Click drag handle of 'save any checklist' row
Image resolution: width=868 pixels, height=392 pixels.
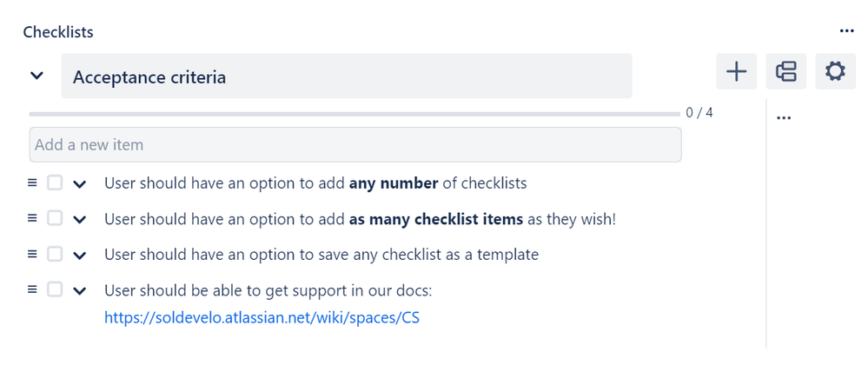coord(32,254)
